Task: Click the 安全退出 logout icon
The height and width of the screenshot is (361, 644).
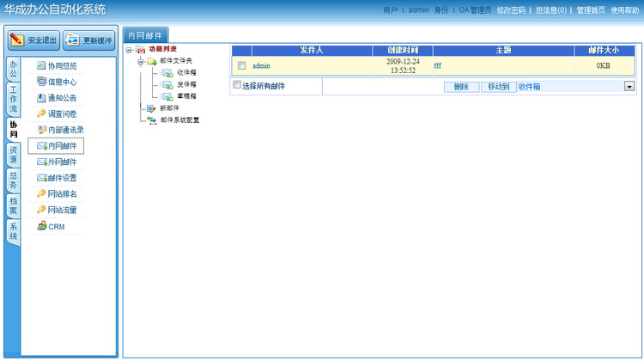Action: 17,40
